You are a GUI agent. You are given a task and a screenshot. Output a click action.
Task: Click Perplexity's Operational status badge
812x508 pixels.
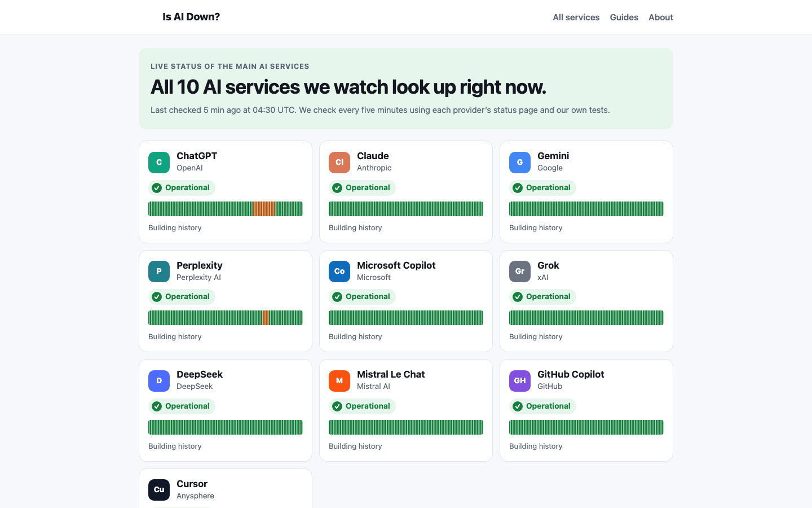(x=182, y=297)
